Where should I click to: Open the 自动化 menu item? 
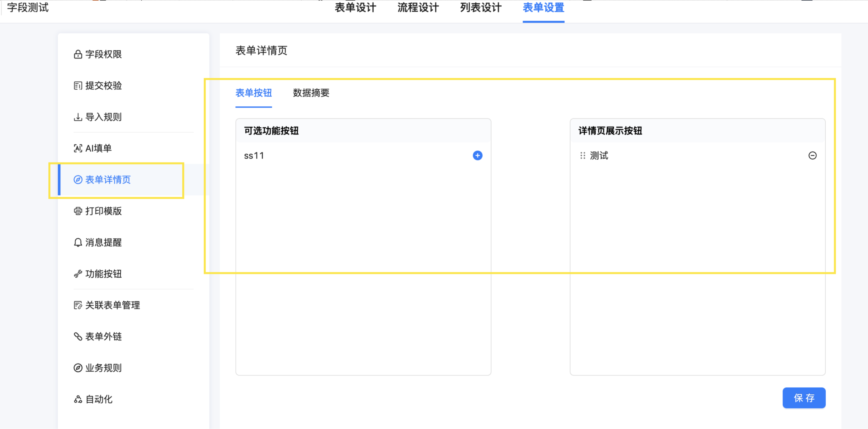(99, 399)
